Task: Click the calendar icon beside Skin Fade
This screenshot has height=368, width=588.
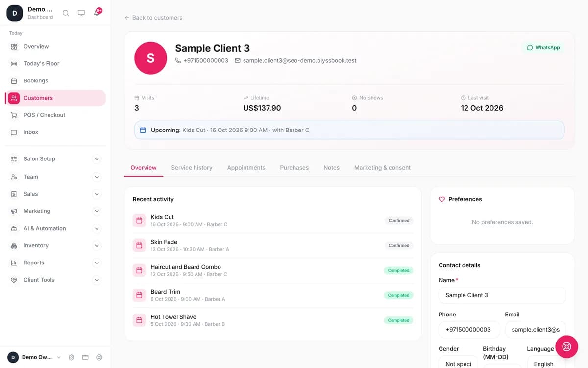Action: [139, 245]
